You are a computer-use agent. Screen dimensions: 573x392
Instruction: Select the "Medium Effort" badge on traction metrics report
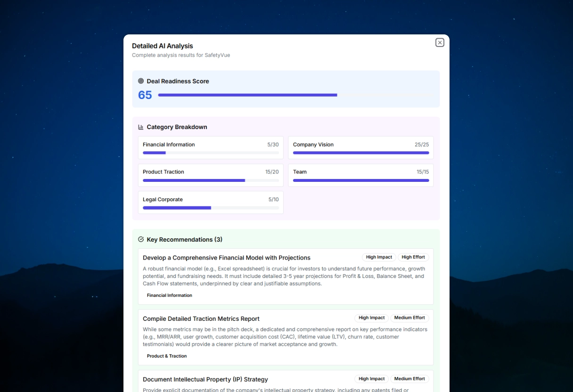click(409, 318)
